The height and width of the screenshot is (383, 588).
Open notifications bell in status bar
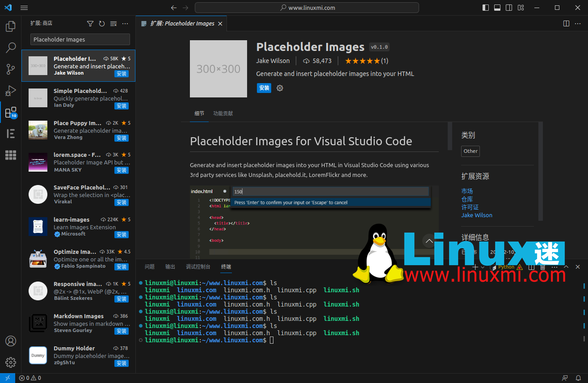coord(578,378)
